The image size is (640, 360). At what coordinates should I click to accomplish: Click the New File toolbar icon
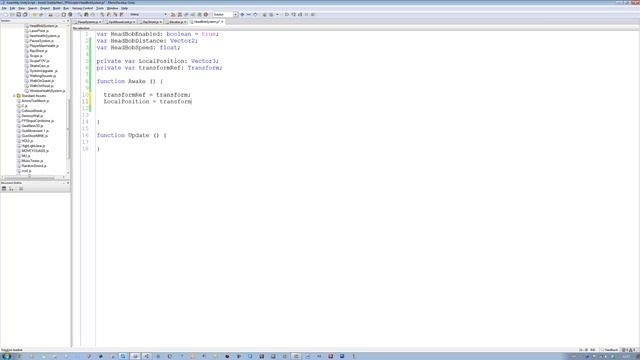click(x=5, y=14)
